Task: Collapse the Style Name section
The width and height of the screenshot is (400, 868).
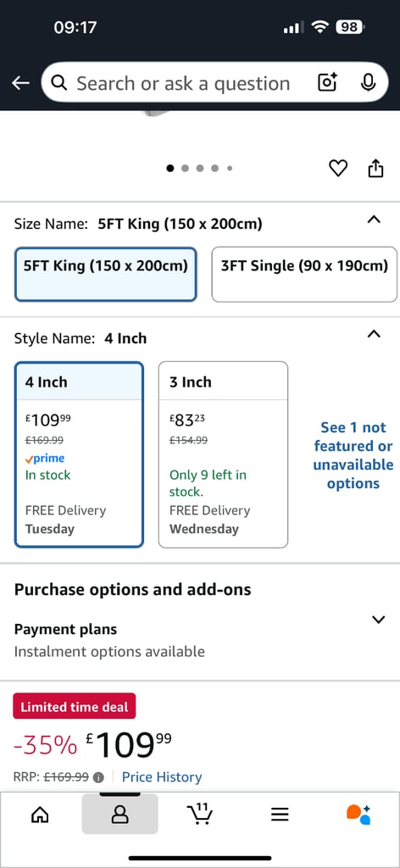Action: click(x=374, y=334)
